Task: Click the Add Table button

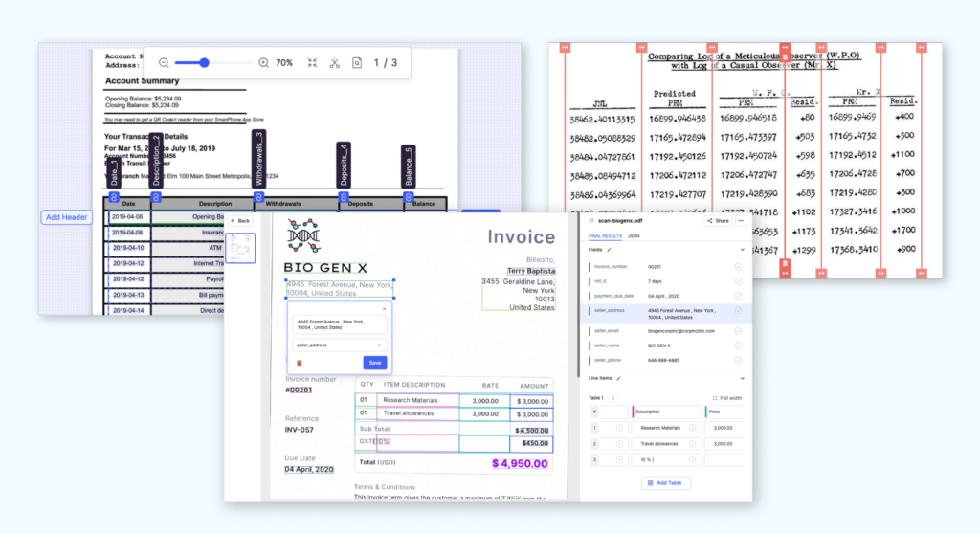Action: pyautogui.click(x=665, y=483)
